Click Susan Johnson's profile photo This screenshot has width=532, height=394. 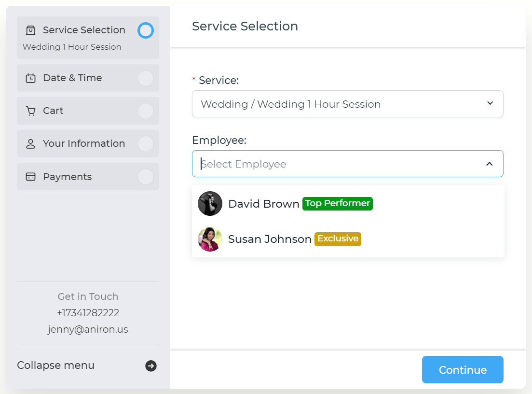(x=210, y=239)
